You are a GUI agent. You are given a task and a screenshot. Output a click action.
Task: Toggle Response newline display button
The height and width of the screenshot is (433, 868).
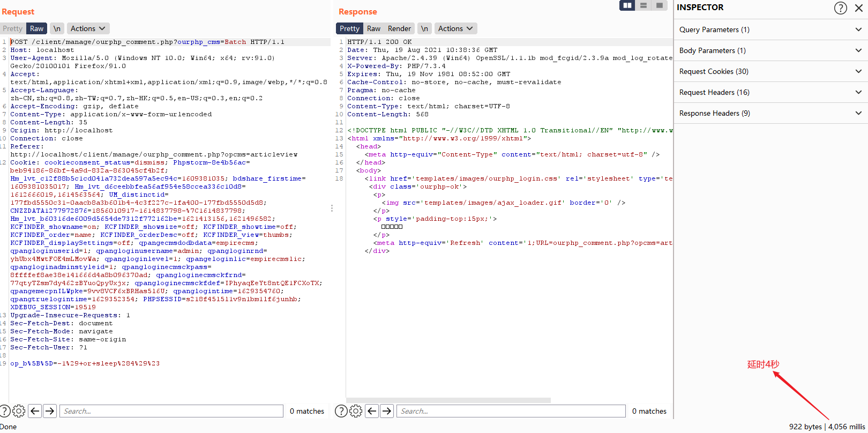pyautogui.click(x=424, y=28)
